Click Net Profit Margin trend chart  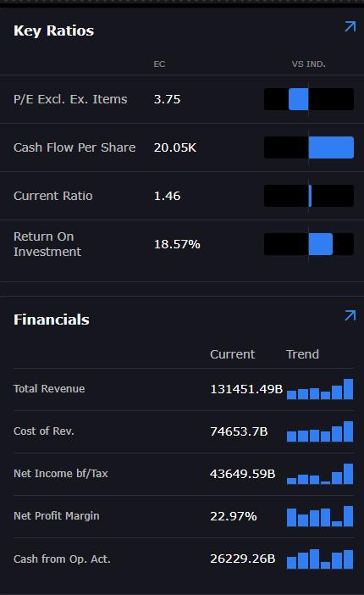(x=320, y=516)
